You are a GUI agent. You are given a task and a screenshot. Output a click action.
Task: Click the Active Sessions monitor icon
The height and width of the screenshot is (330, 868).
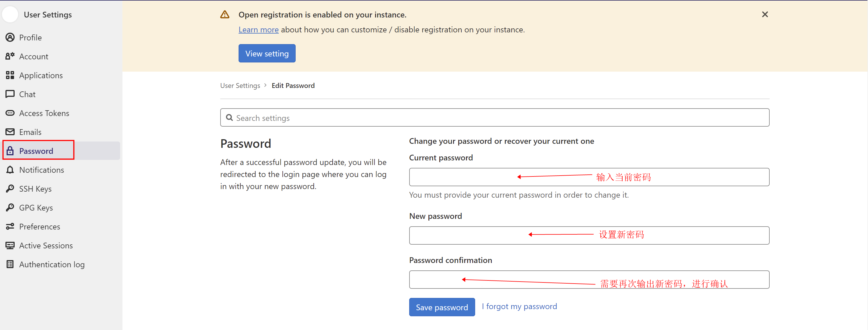pyautogui.click(x=10, y=245)
